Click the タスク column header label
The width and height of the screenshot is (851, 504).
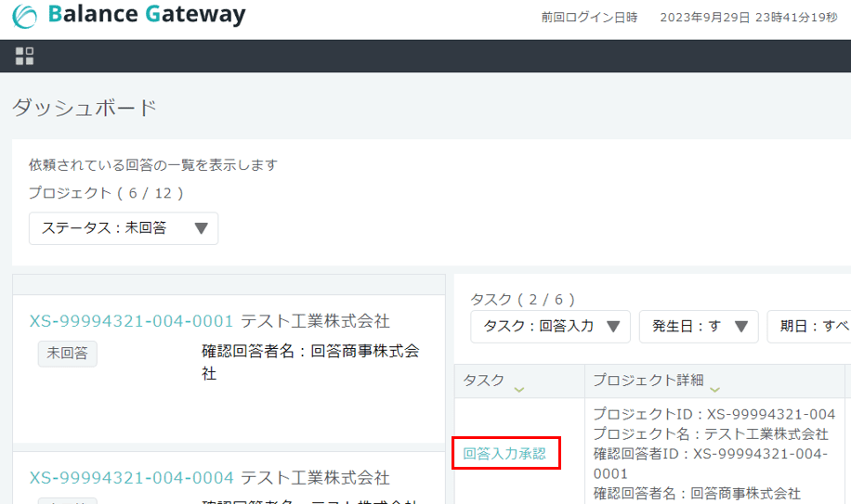pos(483,381)
